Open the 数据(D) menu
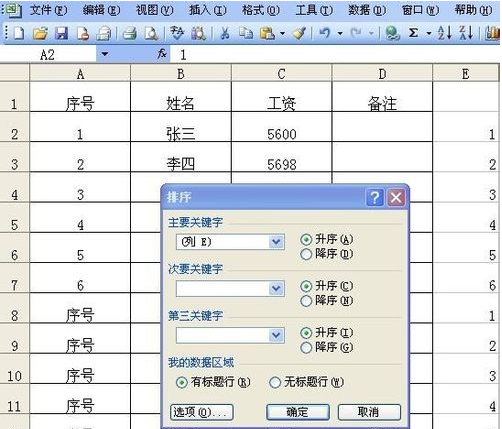Screen dimensions: 502x429 pos(367,11)
